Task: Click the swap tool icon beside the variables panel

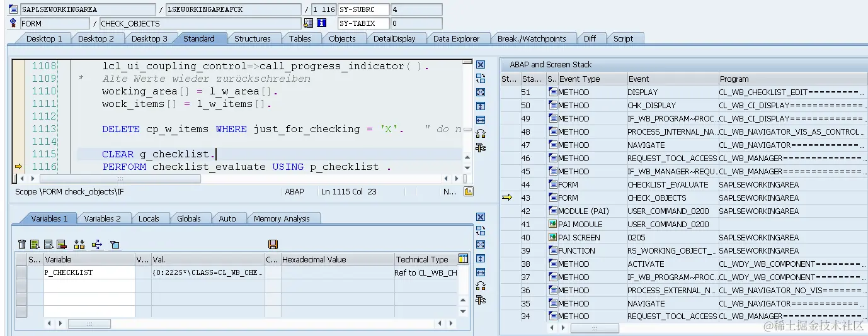Action: [481, 231]
